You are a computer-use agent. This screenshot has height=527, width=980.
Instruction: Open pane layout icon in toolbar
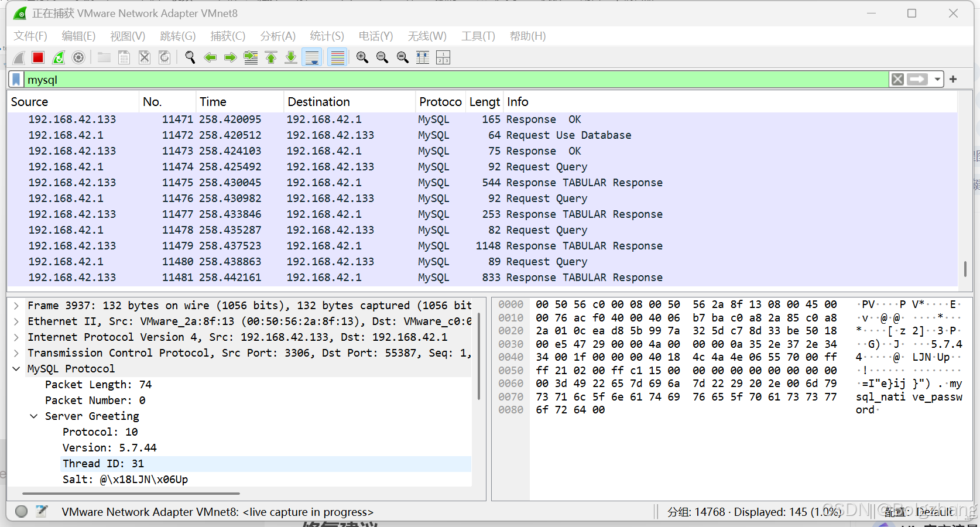[443, 57]
